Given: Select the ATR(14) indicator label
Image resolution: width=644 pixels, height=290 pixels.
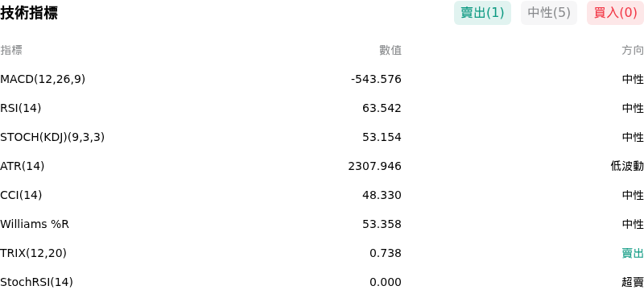Looking at the screenshot, I should coord(23,166).
